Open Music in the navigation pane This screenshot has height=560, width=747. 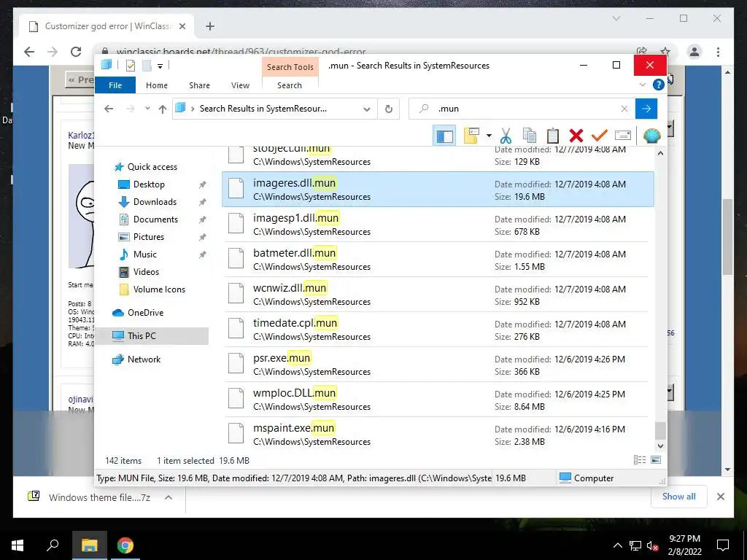click(145, 254)
